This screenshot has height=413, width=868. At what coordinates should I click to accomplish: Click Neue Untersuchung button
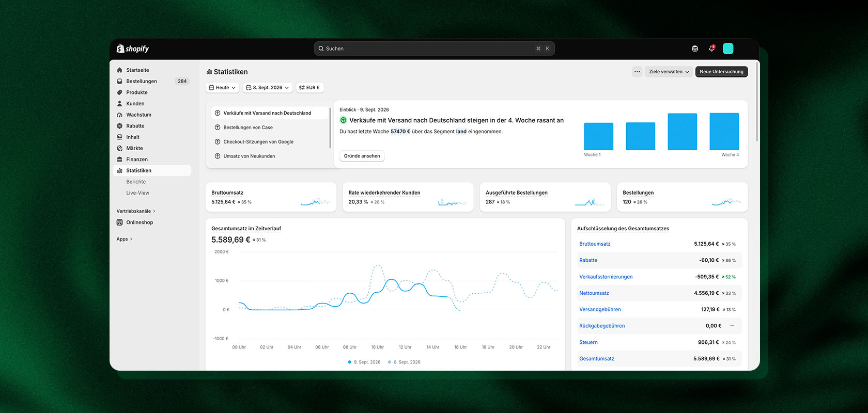[x=721, y=72]
